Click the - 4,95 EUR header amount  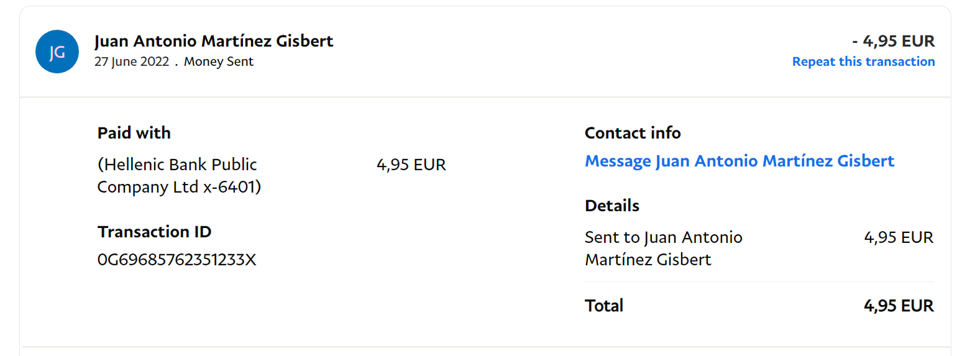(894, 41)
